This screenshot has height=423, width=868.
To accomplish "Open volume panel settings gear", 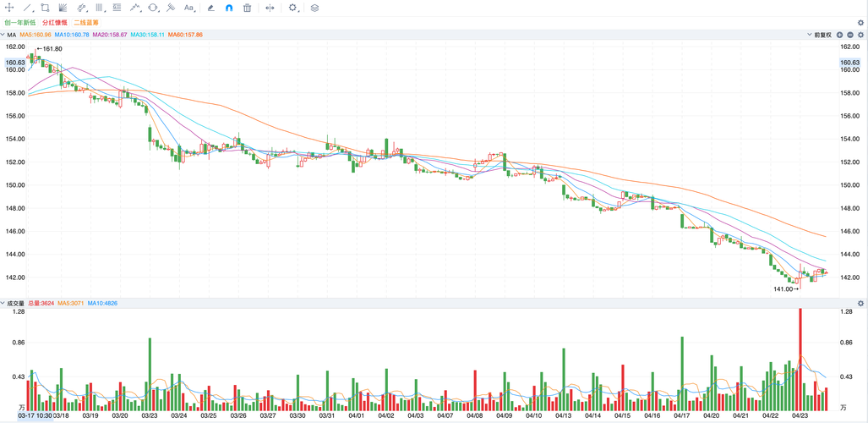I will 860,303.
